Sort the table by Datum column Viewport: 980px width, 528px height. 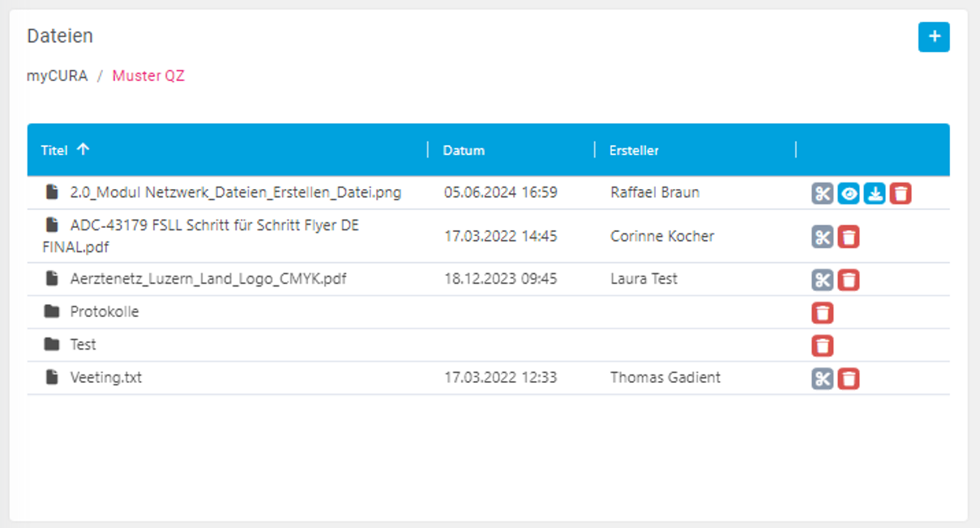(464, 150)
